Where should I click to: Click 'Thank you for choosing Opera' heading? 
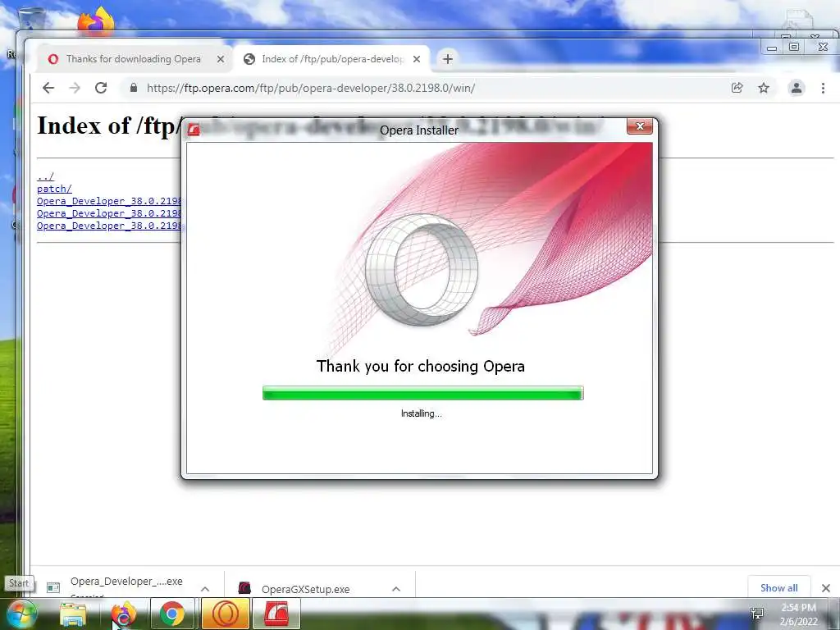coord(421,366)
